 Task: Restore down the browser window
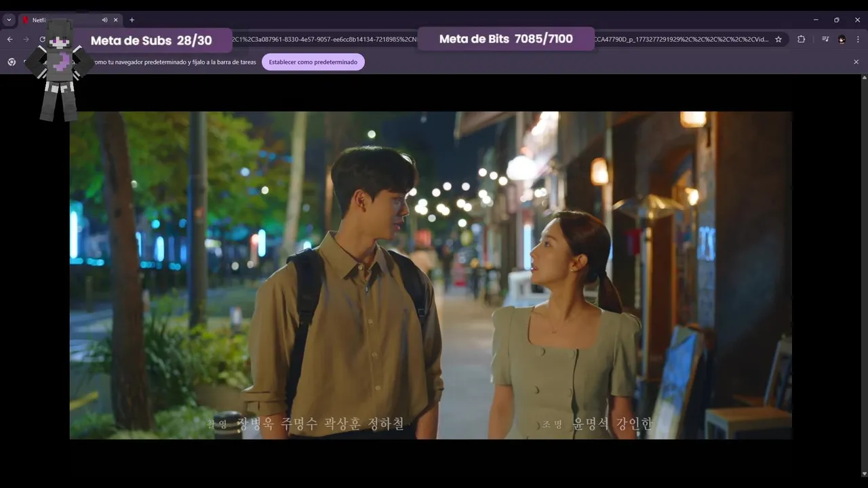pyautogui.click(x=837, y=20)
